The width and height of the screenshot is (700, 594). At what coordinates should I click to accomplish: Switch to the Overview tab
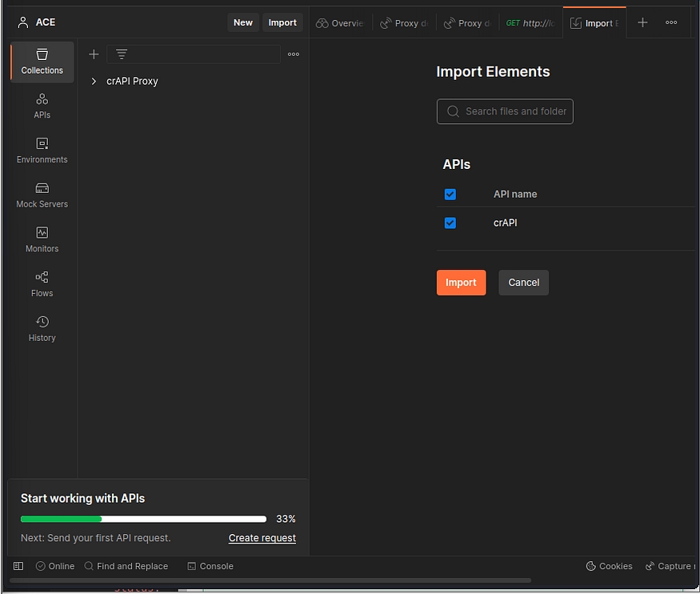pos(340,23)
